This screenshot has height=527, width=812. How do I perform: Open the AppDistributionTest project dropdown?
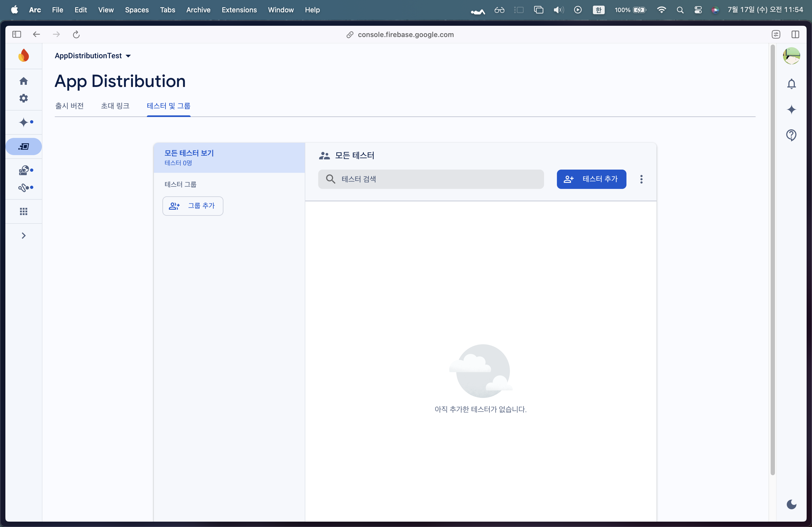click(x=93, y=56)
